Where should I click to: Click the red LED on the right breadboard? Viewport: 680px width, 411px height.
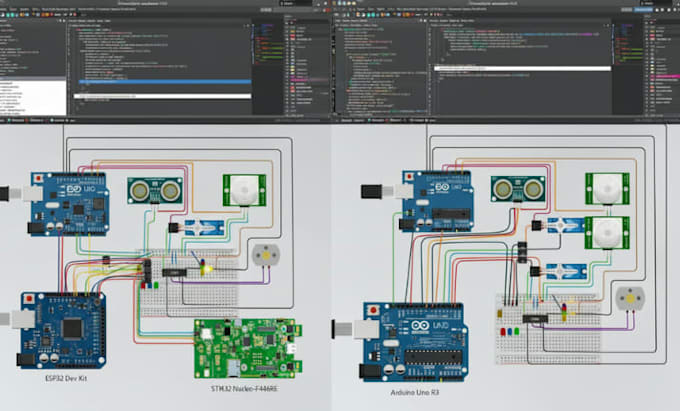[503, 332]
